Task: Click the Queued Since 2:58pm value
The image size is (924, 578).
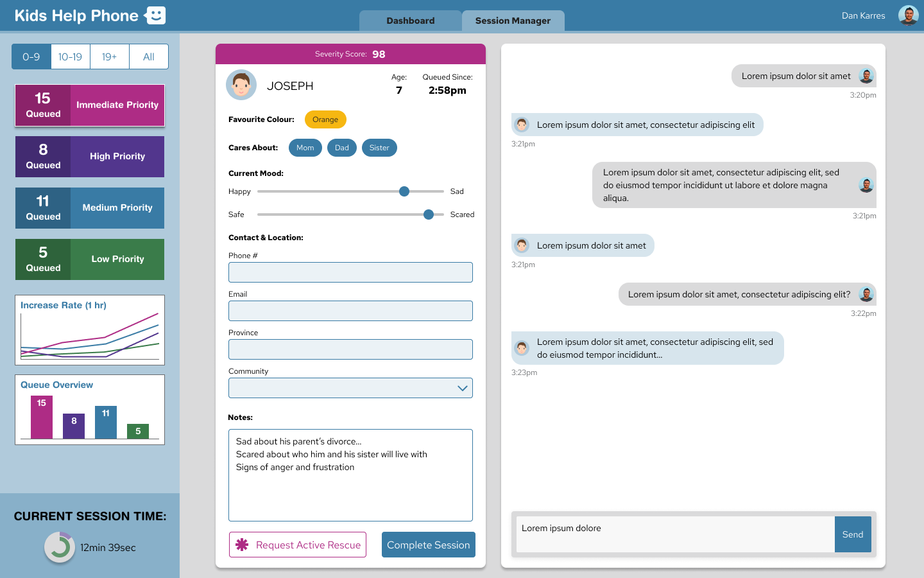Action: coord(447,91)
